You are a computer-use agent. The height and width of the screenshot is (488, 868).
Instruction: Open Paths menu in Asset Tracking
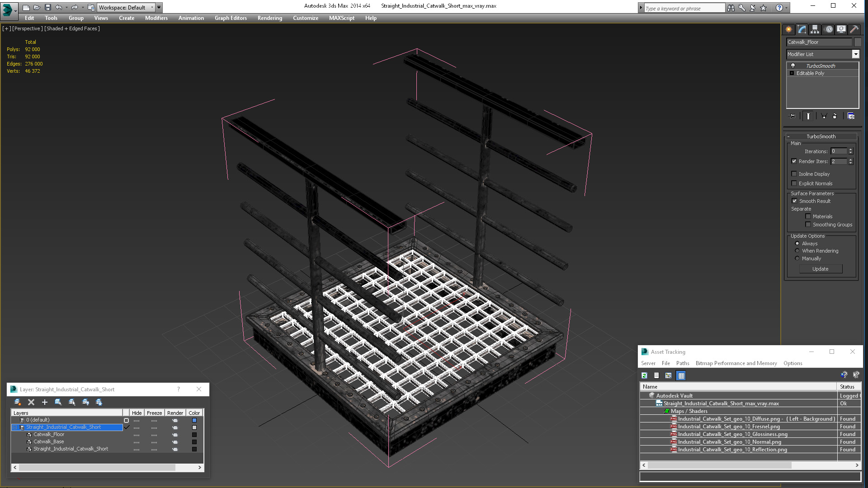[682, 363]
